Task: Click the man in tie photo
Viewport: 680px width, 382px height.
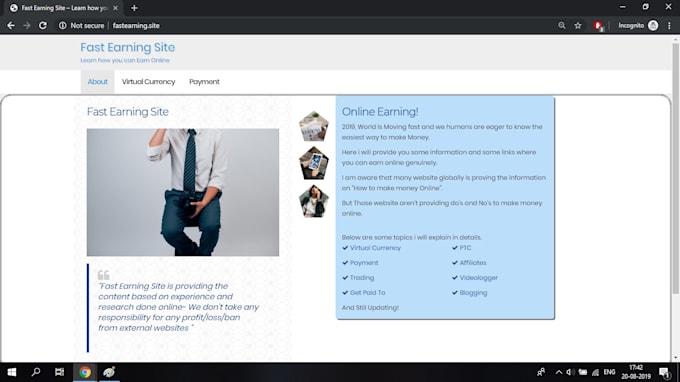Action: [183, 192]
